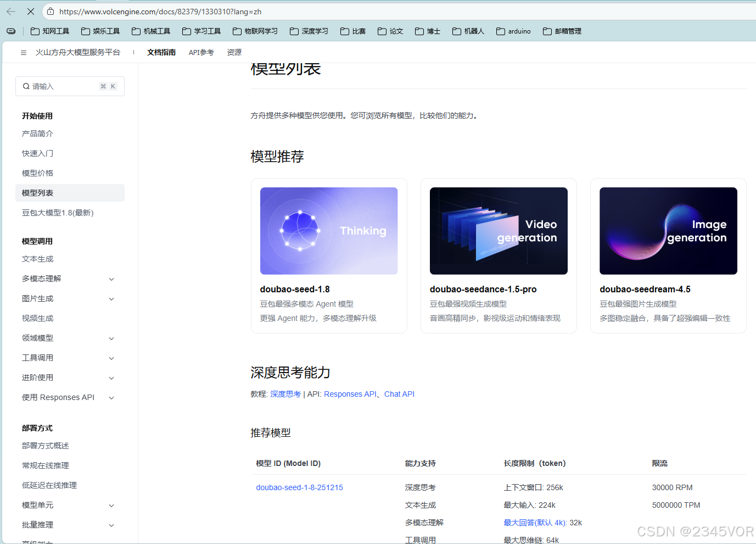Open the 邮箱管理 bookmark folder
The height and width of the screenshot is (544, 756).
coord(562,31)
